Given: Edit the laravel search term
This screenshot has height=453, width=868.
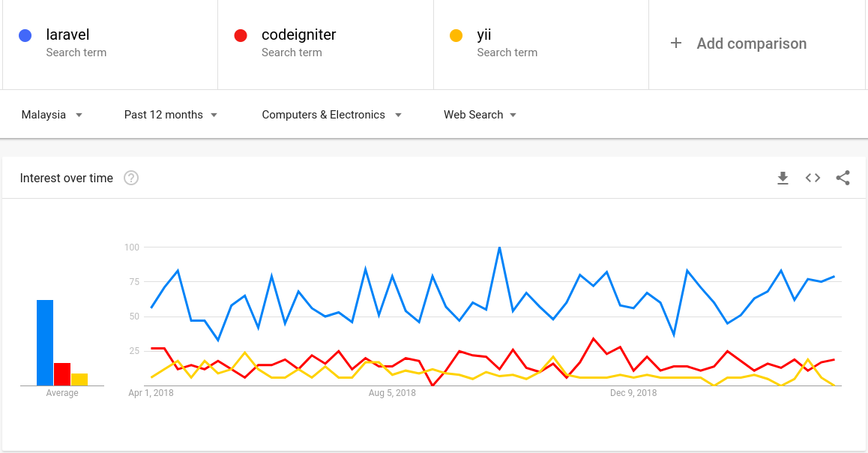Looking at the screenshot, I should tap(110, 44).
